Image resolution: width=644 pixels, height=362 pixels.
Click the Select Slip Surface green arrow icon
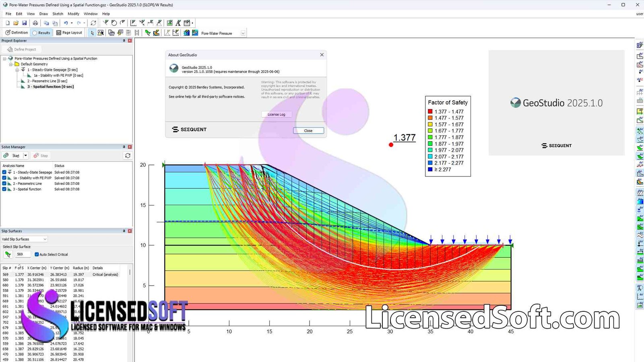8,254
